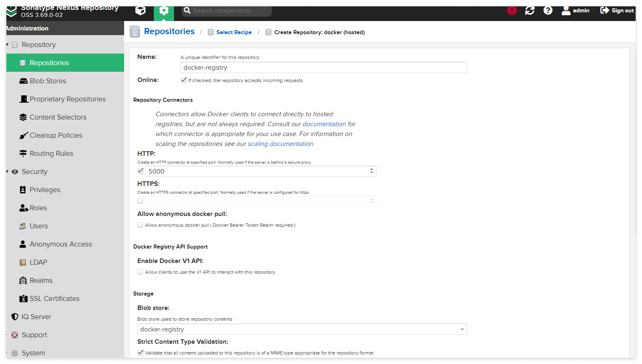This screenshot has height=364, width=642.
Task: Click the Administration panel header
Action: 65,28
